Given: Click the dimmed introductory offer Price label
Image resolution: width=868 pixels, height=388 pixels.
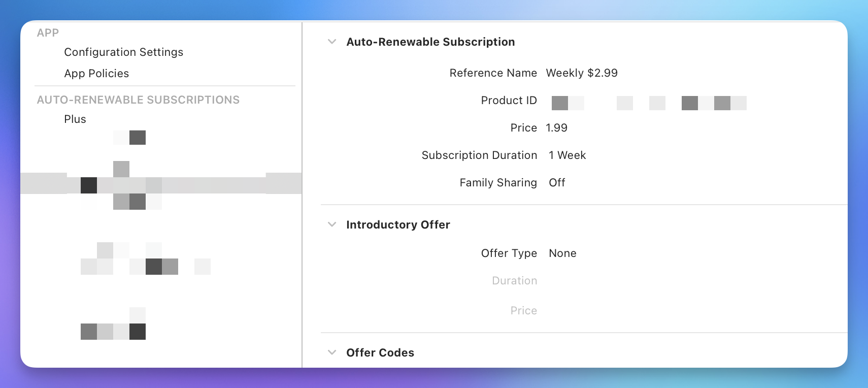Looking at the screenshot, I should (523, 311).
